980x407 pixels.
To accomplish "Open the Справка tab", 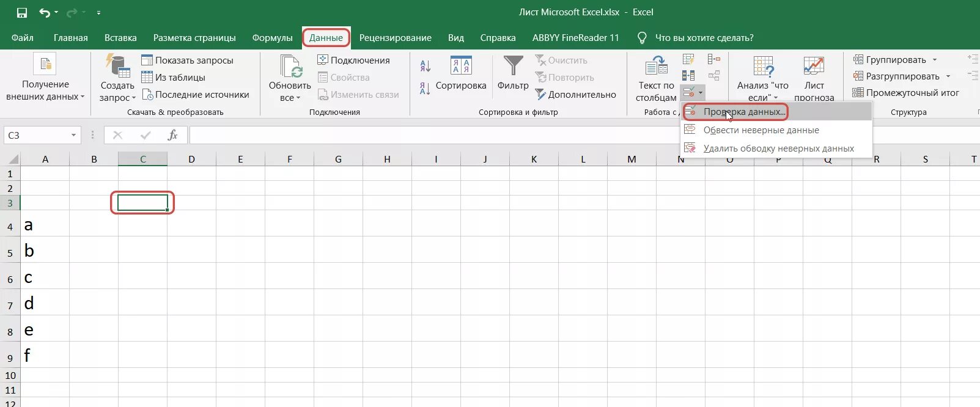I will pos(498,38).
